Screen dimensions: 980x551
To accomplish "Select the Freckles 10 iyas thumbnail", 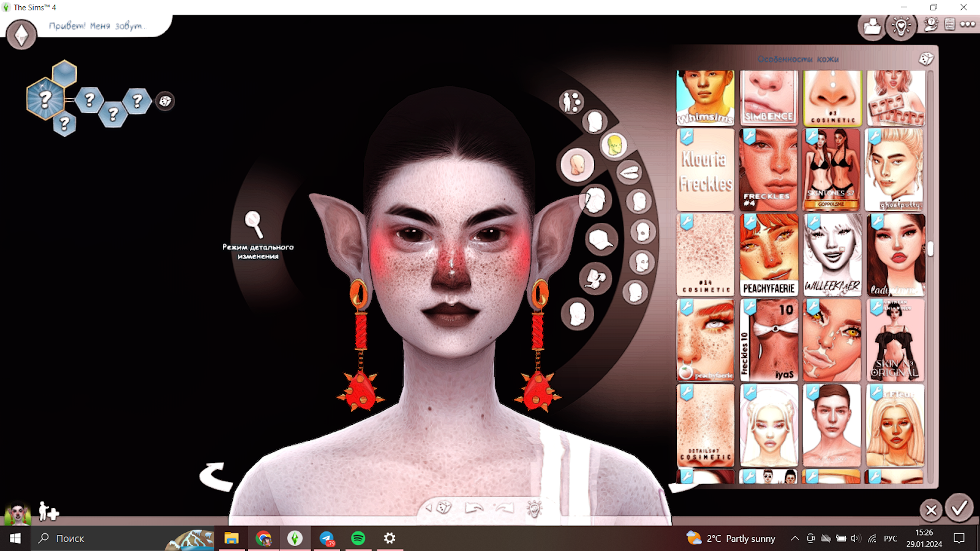I will click(769, 340).
